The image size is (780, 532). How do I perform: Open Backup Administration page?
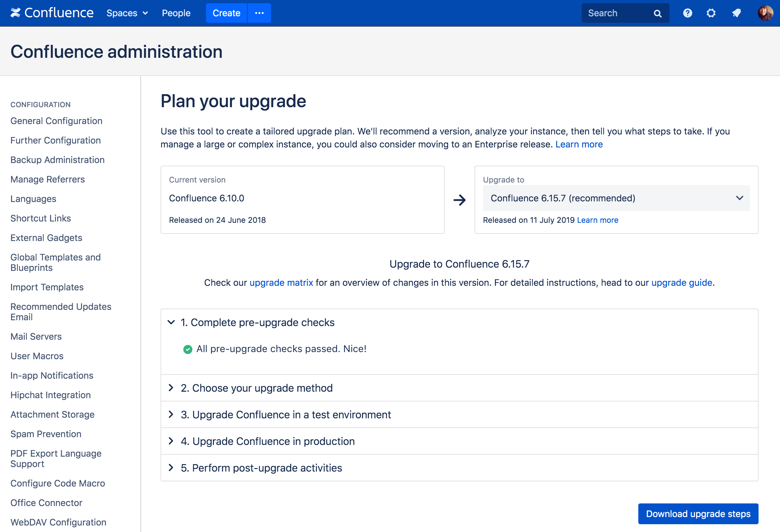click(x=58, y=159)
